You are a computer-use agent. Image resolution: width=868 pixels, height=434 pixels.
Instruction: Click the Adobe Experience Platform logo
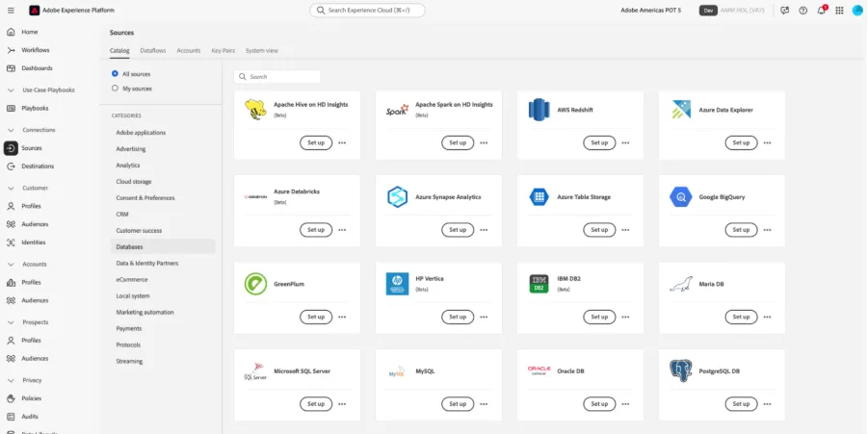(x=35, y=11)
